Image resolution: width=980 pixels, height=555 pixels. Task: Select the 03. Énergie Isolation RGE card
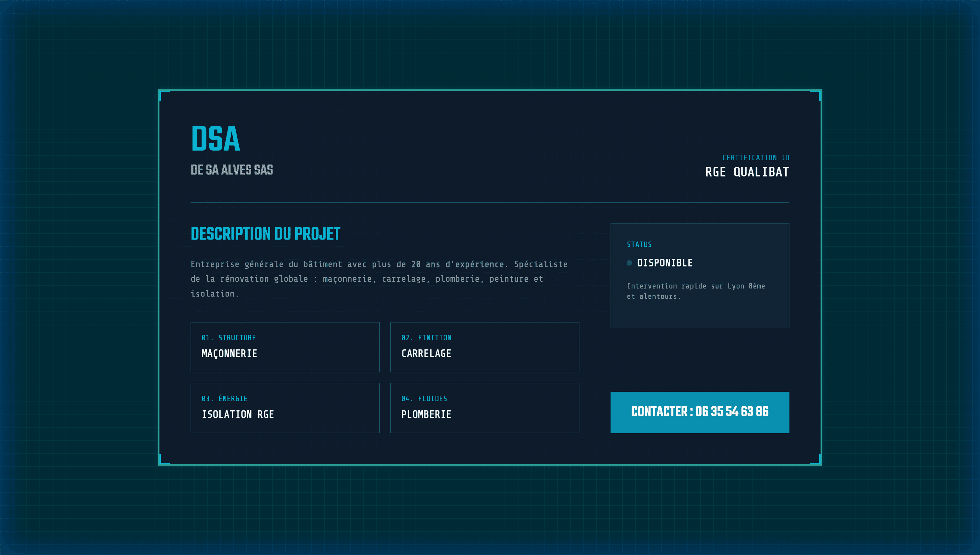pyautogui.click(x=285, y=407)
